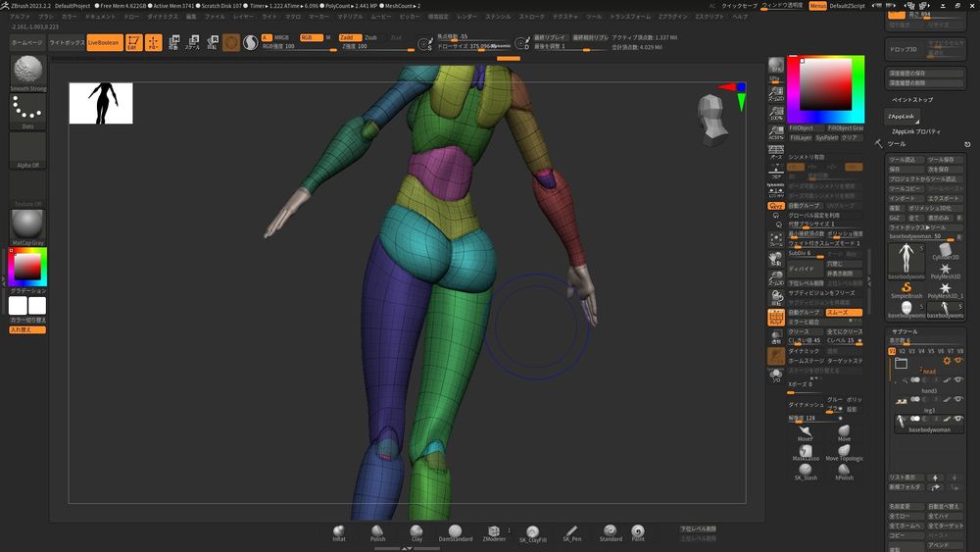Select the ZModeler brush
The height and width of the screenshot is (552, 980).
coord(494,532)
